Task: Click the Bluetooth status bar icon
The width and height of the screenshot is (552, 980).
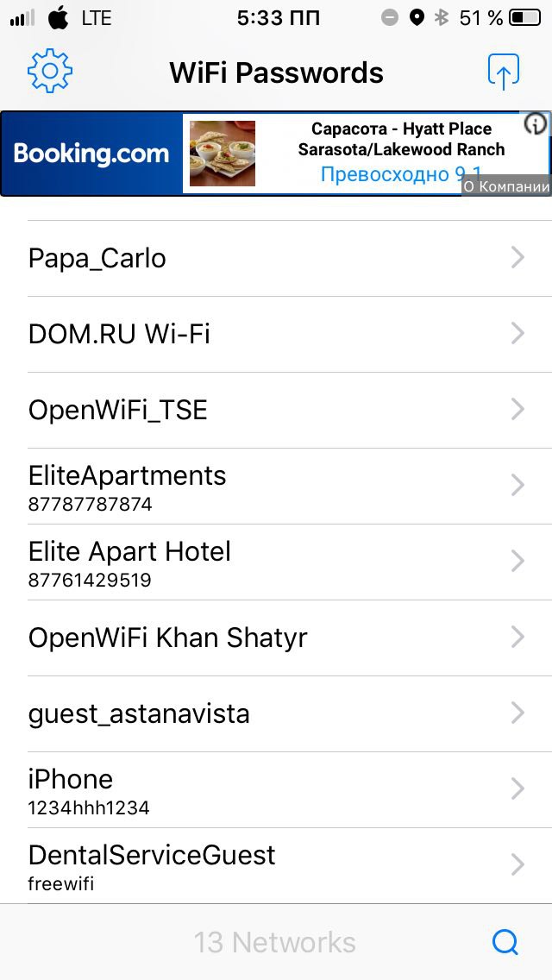Action: (x=442, y=17)
